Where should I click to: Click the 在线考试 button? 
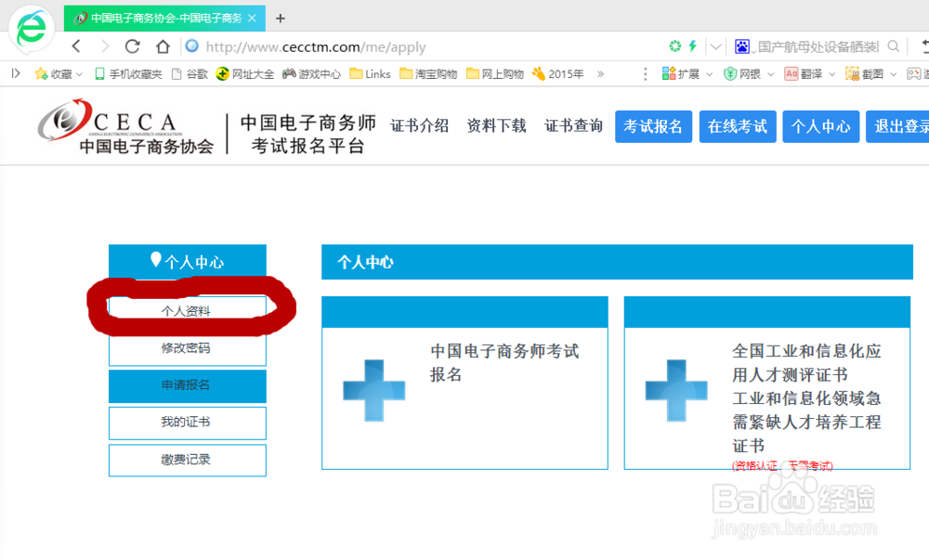point(738,126)
